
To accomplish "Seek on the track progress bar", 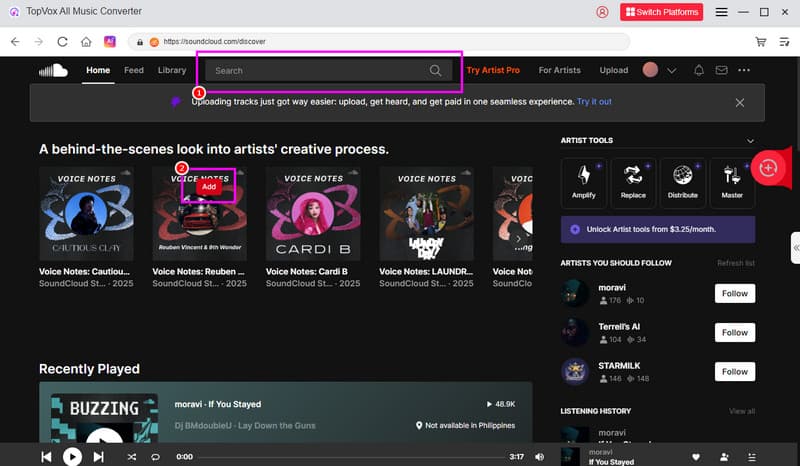I will (x=351, y=457).
